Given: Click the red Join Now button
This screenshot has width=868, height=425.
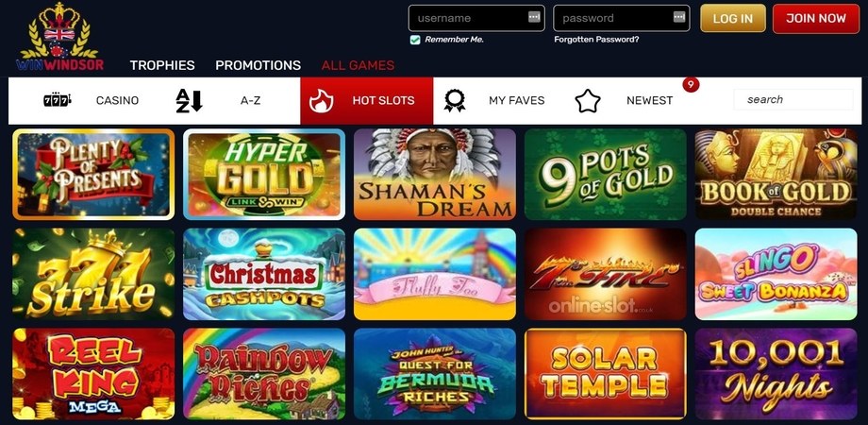Looking at the screenshot, I should (816, 18).
